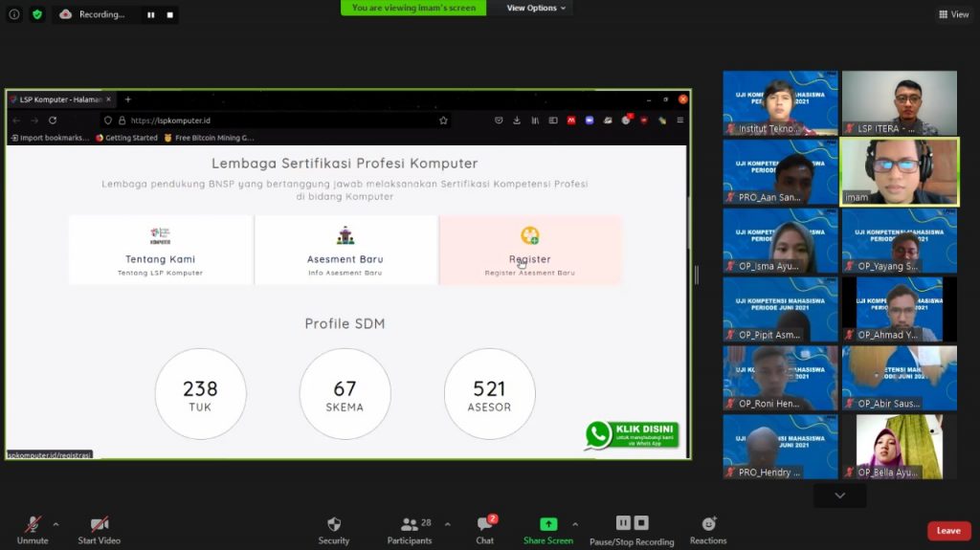The height and width of the screenshot is (550, 980).
Task: Select the PRO_Aan San participant thumbnail
Action: click(x=781, y=172)
